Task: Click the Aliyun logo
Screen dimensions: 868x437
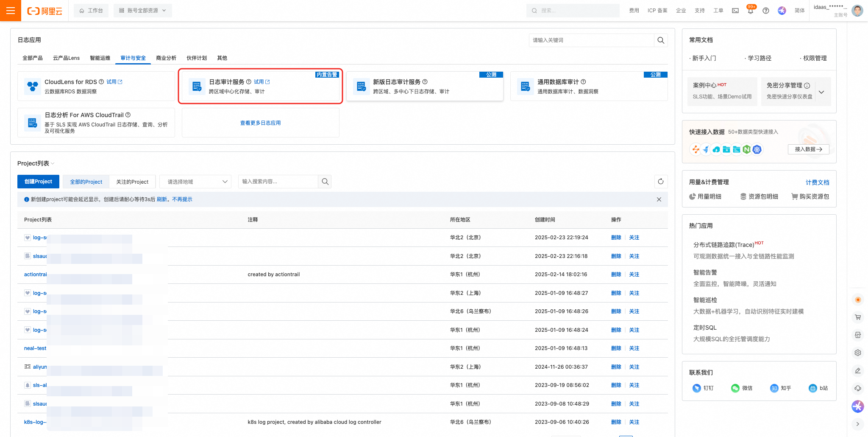Action: tap(45, 11)
